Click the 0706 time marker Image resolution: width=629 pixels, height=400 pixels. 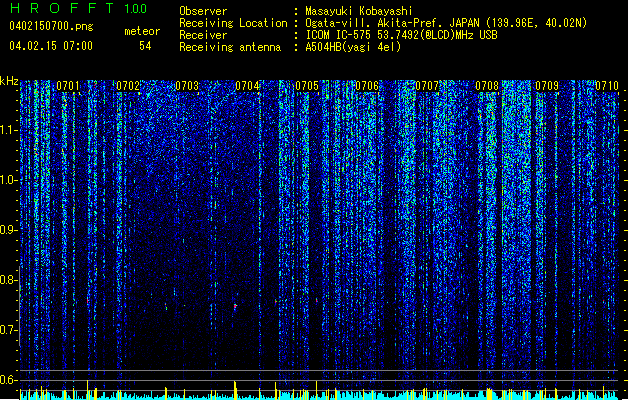pos(367,86)
